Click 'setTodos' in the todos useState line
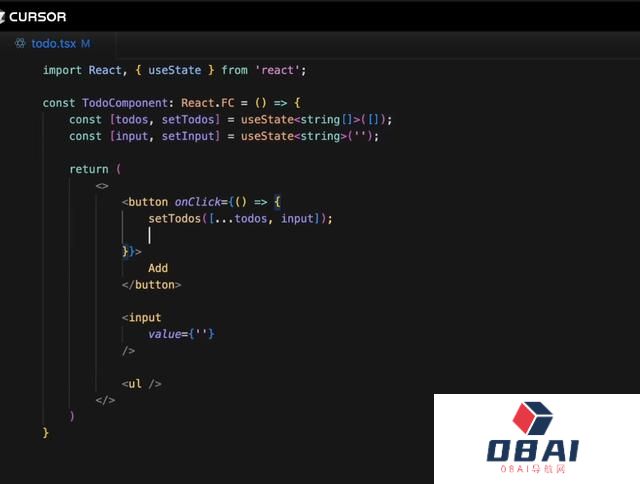 coord(188,120)
